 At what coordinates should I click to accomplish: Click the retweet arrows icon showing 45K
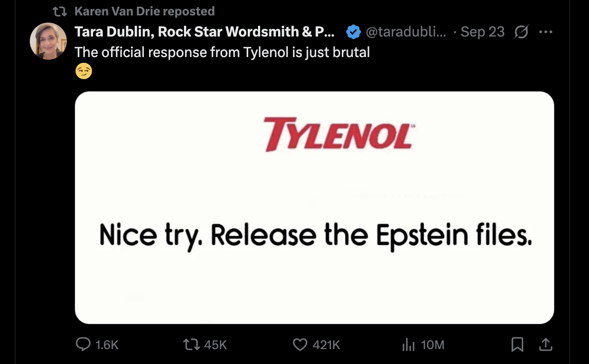[191, 345]
